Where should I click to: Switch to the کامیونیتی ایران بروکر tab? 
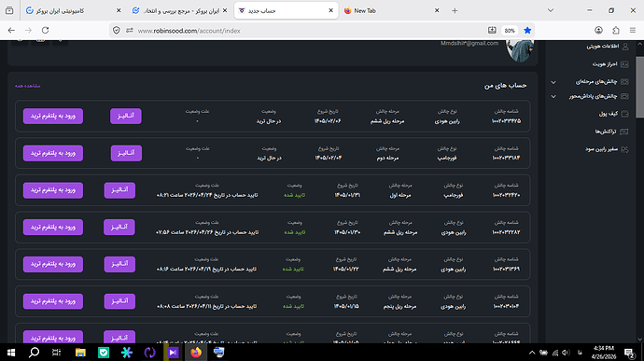[74, 10]
